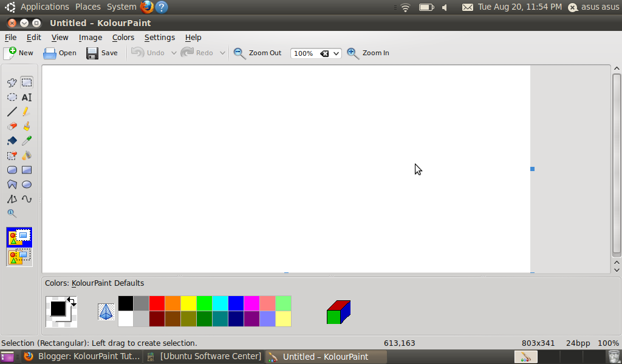Select the Pen tool
The width and height of the screenshot is (622, 364).
[26, 112]
